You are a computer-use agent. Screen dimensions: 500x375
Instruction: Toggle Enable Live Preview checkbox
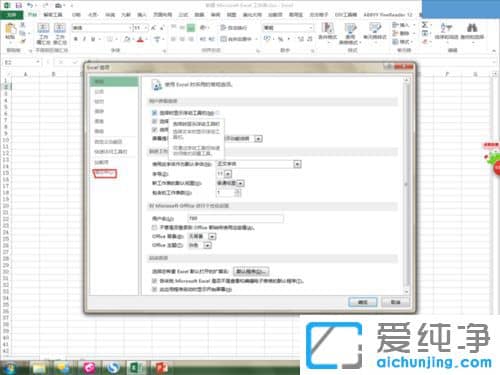(x=154, y=129)
